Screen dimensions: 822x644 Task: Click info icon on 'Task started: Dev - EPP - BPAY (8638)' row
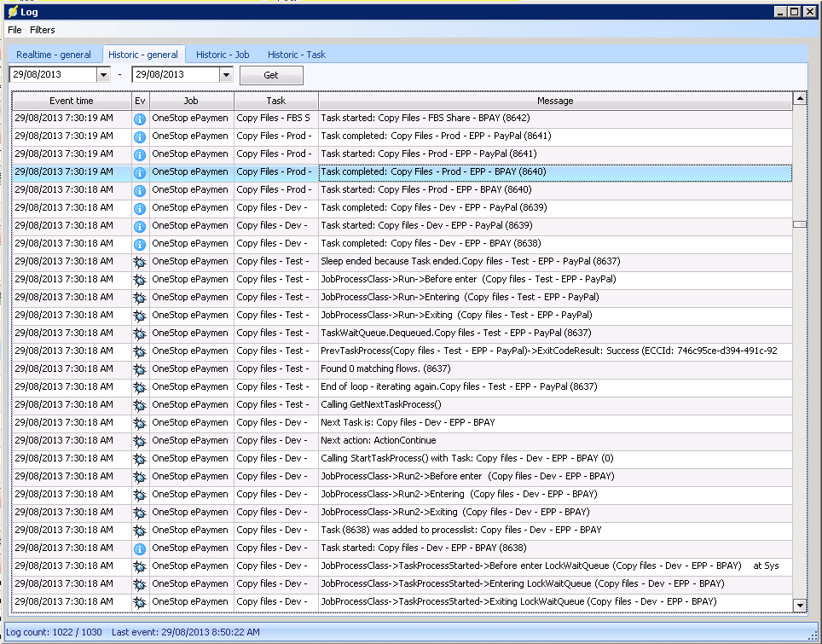coord(140,548)
